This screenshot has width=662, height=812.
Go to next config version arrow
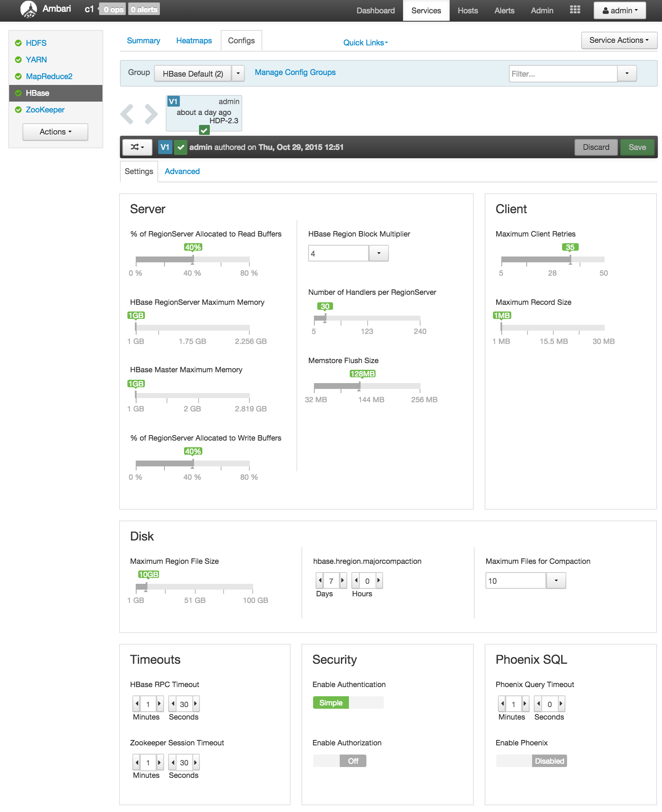(x=151, y=114)
